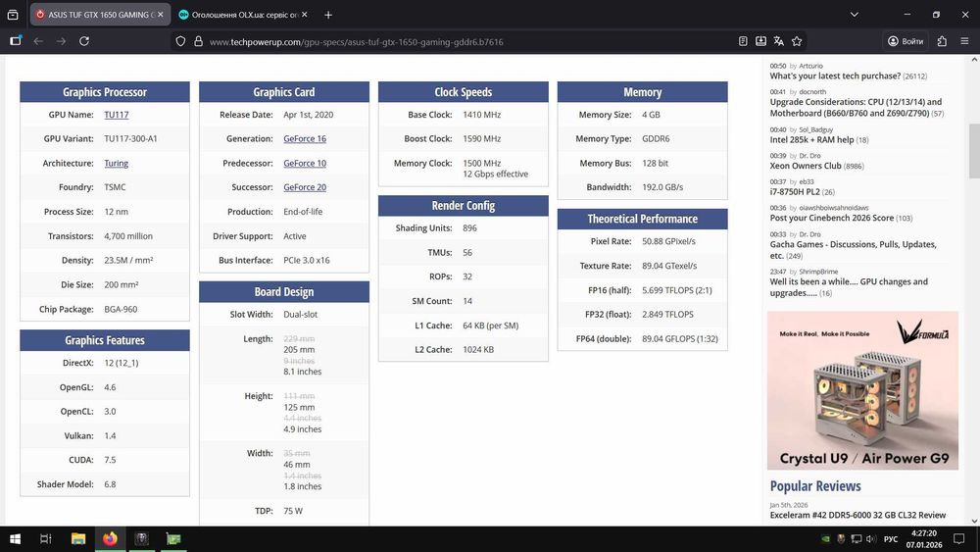Open the Turing architecture link

click(x=117, y=163)
